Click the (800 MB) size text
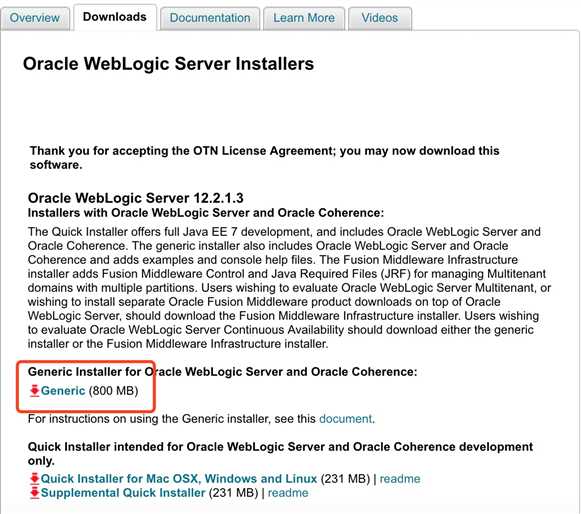 (113, 391)
